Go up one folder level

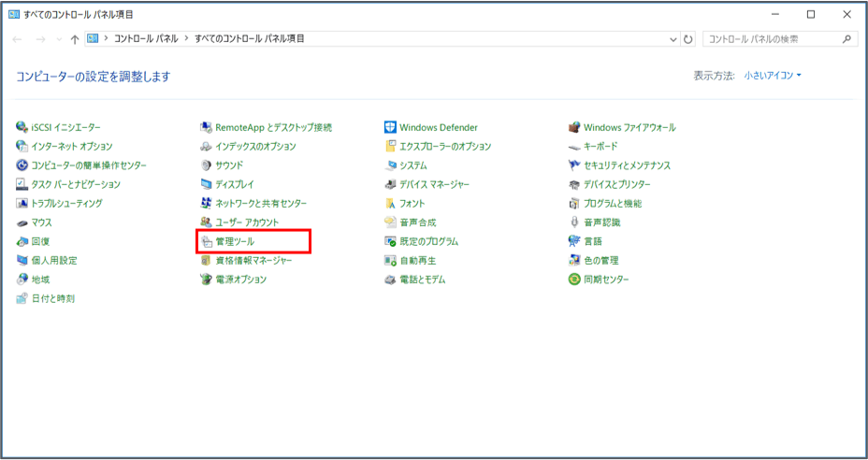[75, 39]
